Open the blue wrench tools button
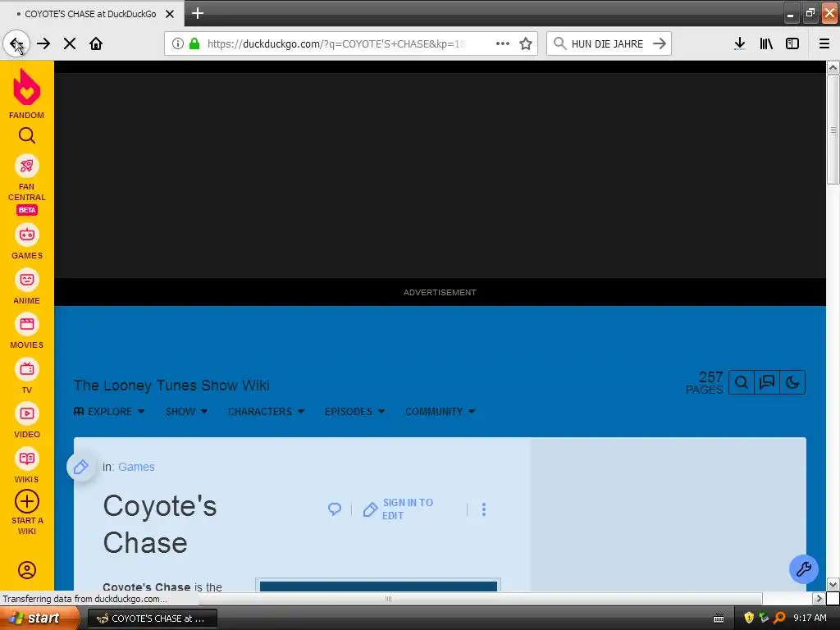The image size is (840, 630). coord(804,569)
